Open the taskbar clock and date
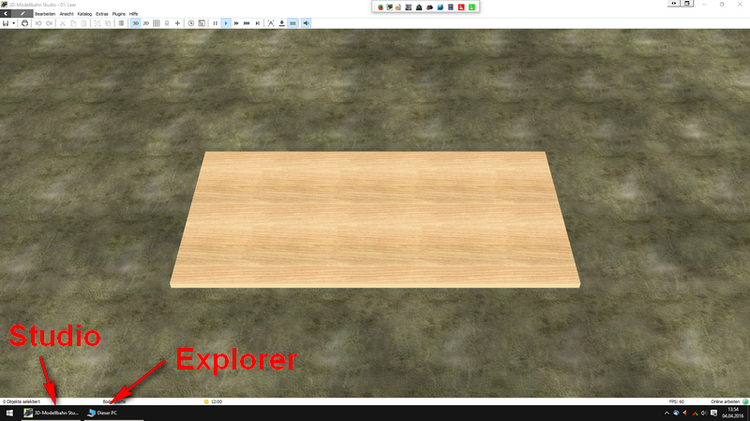Viewport: 750px width, 421px height. coord(733,413)
